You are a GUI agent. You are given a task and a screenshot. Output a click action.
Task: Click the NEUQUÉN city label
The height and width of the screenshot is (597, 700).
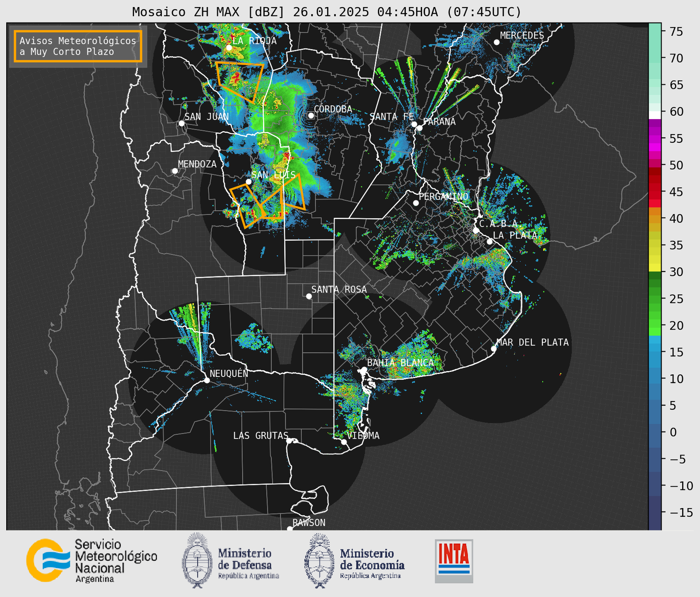[x=229, y=373]
